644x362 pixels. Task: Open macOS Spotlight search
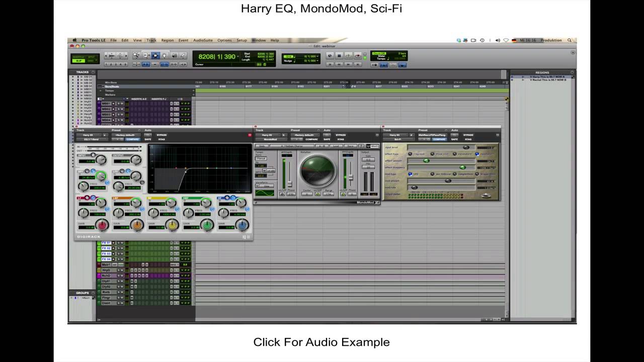(570, 40)
